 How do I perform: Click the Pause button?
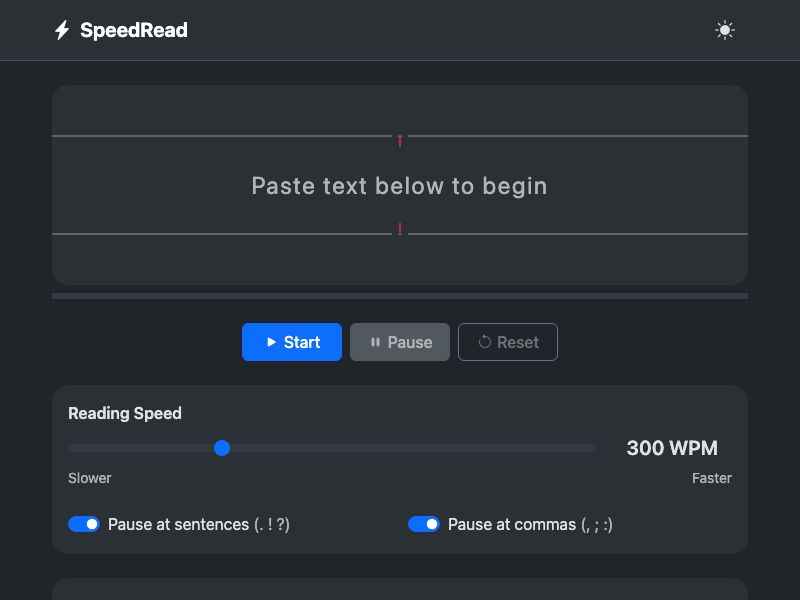tap(400, 342)
